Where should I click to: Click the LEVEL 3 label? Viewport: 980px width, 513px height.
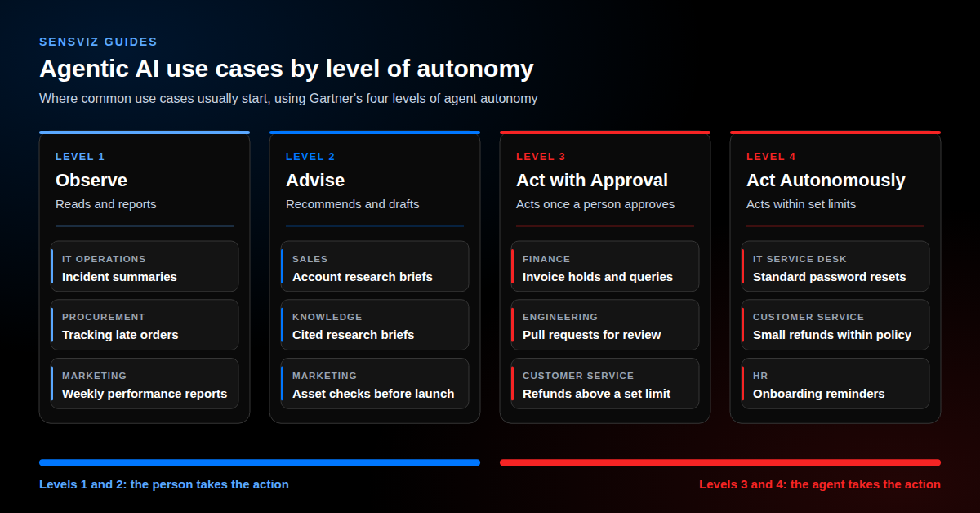(541, 157)
